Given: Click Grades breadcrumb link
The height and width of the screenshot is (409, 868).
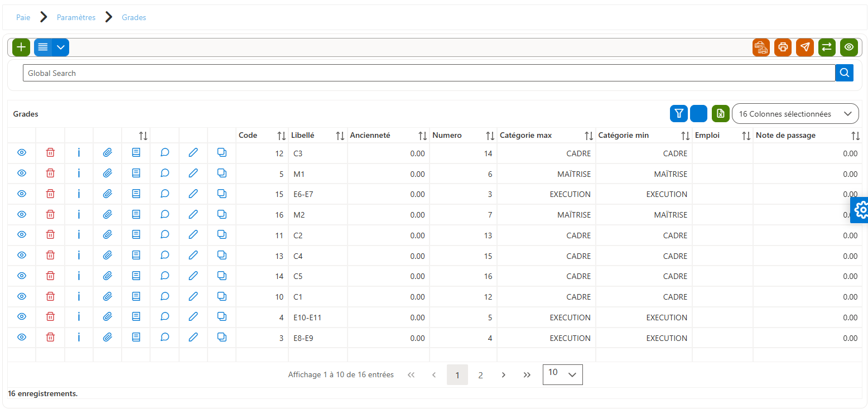Looking at the screenshot, I should [134, 17].
